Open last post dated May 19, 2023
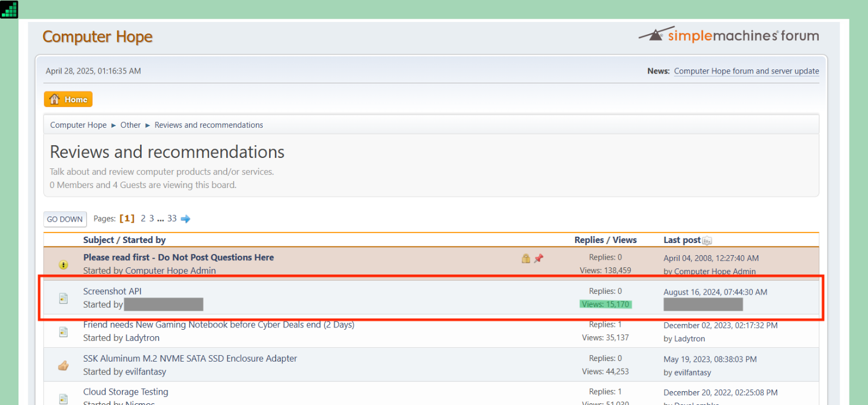 (x=710, y=359)
